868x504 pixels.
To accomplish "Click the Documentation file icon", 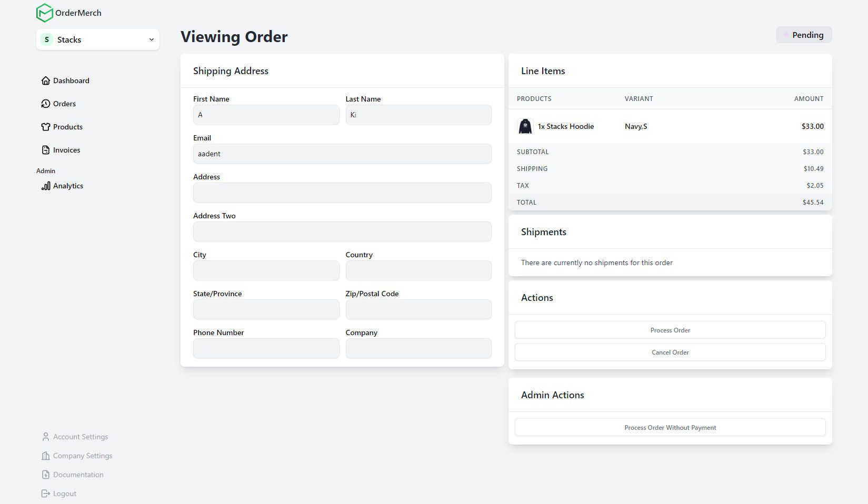I will [x=46, y=475].
